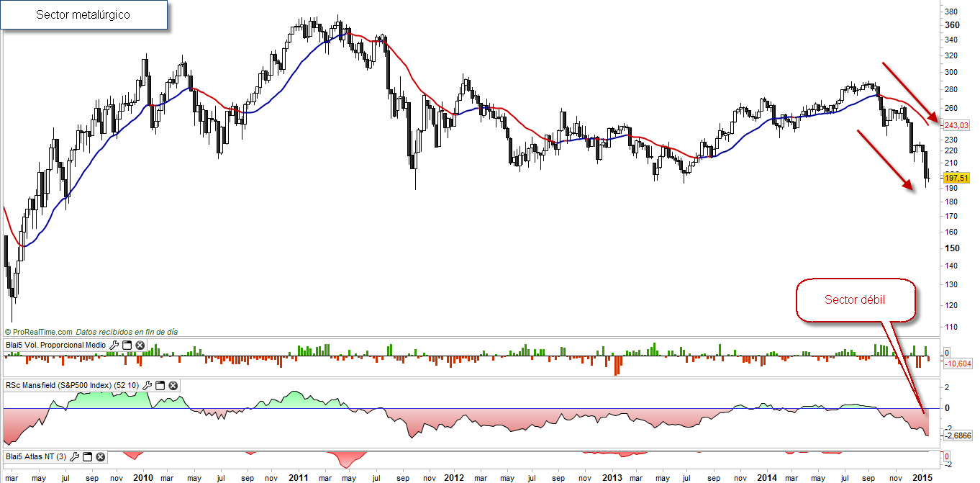
Task: Open settings wrench for Blai5 Vol. Proporcional Medio
Action: pos(114,346)
